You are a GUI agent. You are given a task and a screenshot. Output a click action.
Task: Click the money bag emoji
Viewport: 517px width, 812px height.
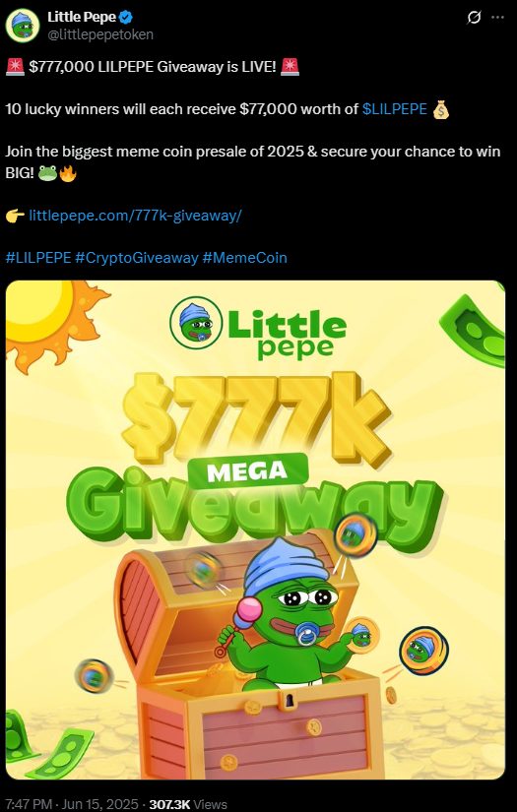[x=441, y=109]
